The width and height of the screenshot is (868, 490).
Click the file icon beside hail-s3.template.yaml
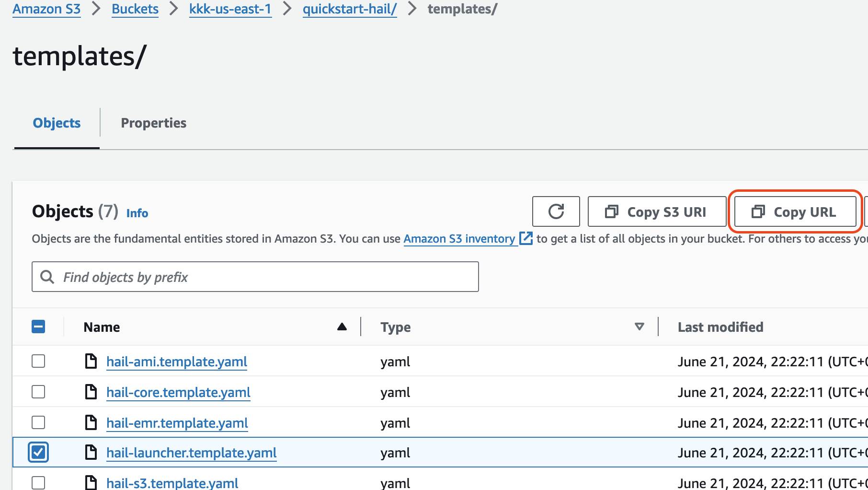(91, 482)
